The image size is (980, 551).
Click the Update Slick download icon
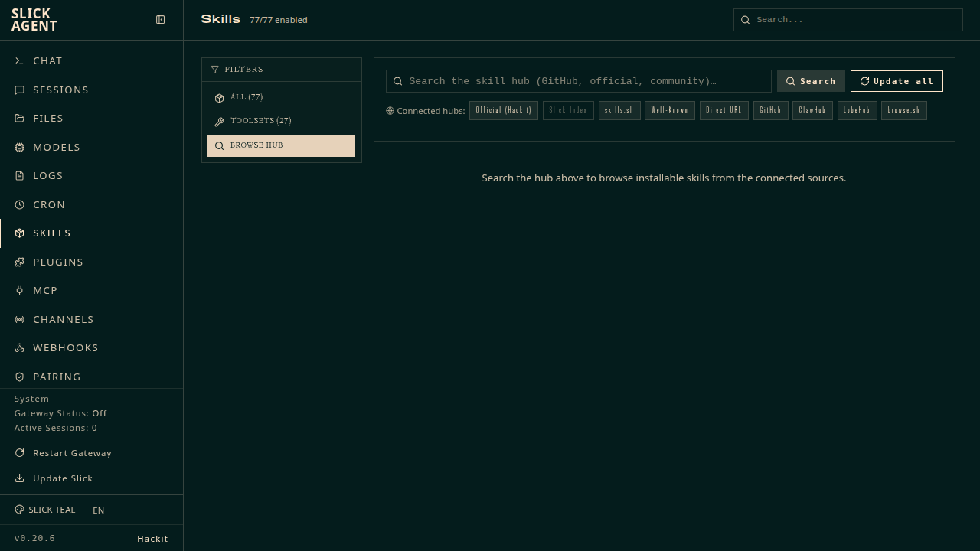coord(19,478)
